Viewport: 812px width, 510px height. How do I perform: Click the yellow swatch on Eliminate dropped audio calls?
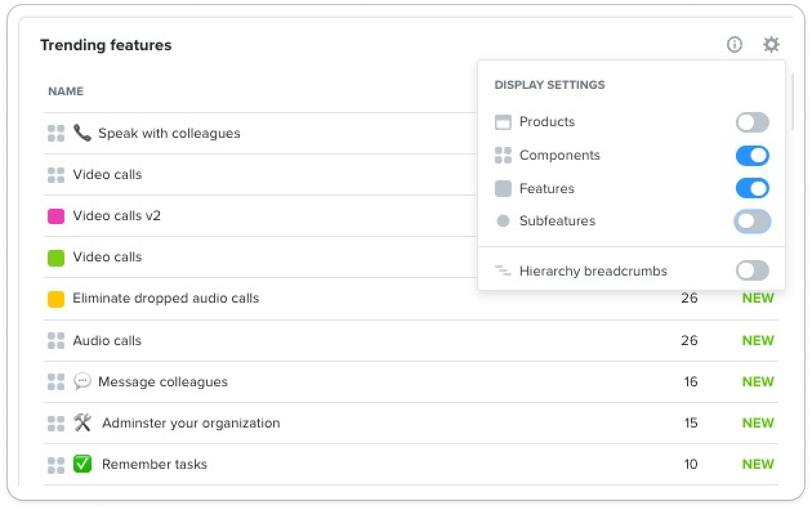(x=56, y=299)
